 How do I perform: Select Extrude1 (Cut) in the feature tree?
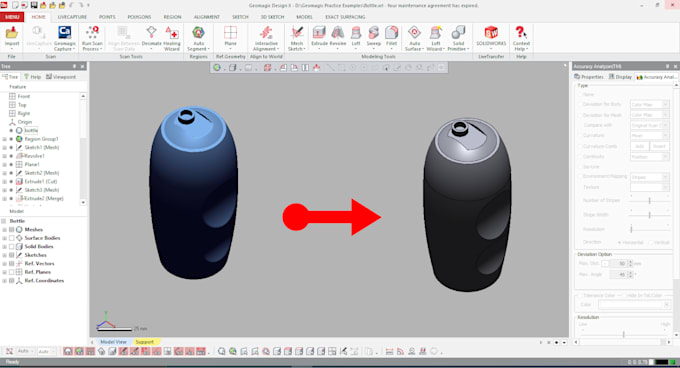click(x=40, y=181)
